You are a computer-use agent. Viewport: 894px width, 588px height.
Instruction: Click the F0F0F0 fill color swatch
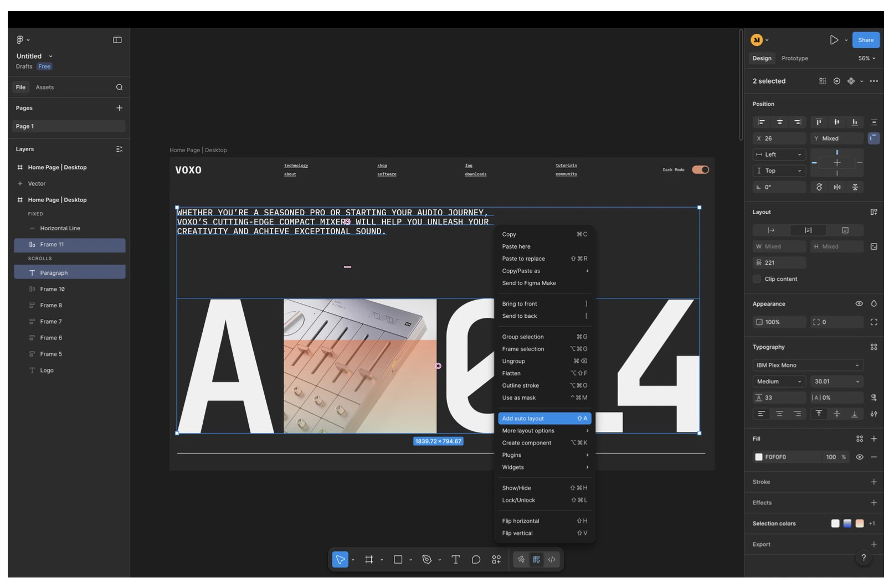pyautogui.click(x=759, y=457)
